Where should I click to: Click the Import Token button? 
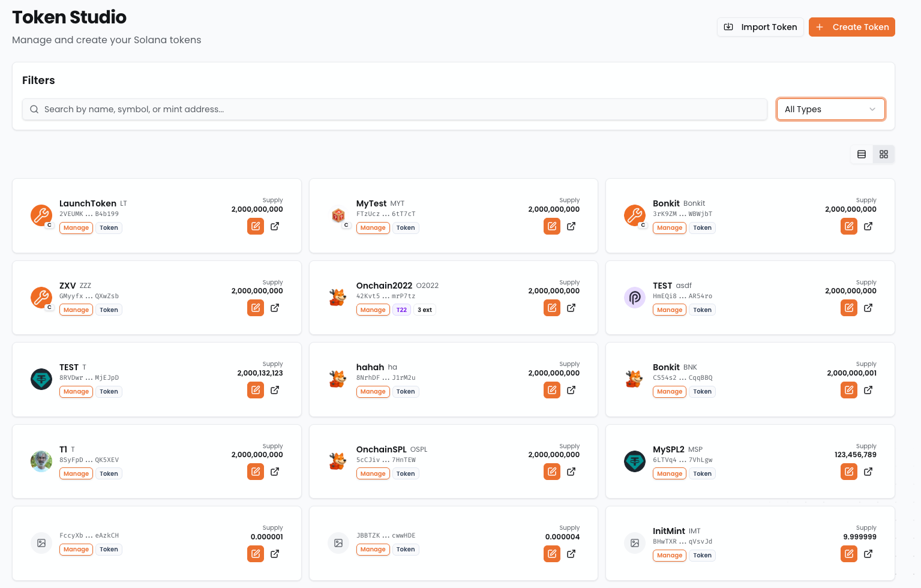tap(760, 27)
